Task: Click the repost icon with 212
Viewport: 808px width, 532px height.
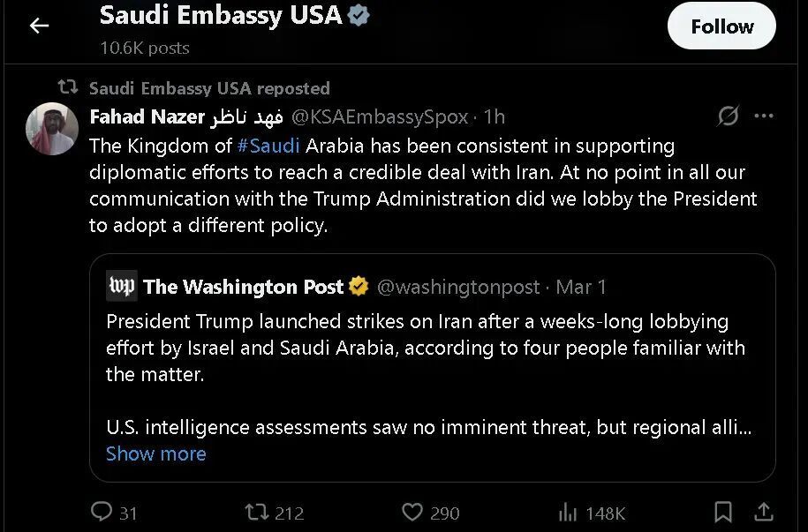Action: coord(256,512)
